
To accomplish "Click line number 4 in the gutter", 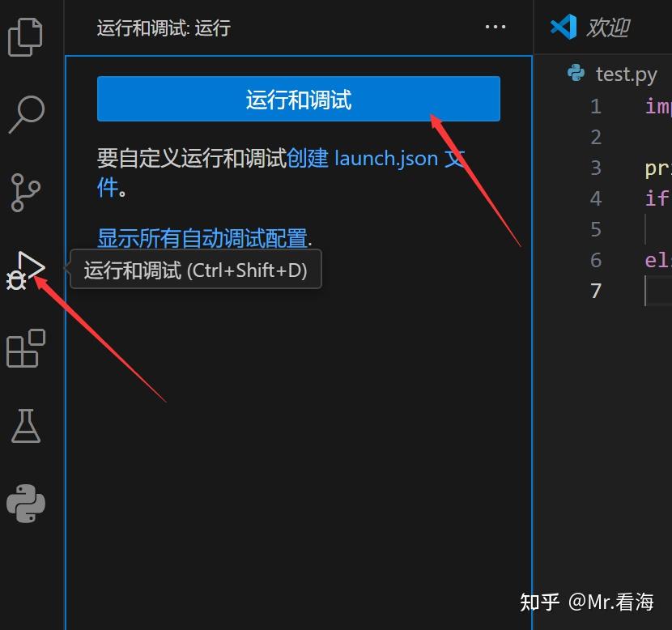I will [596, 198].
